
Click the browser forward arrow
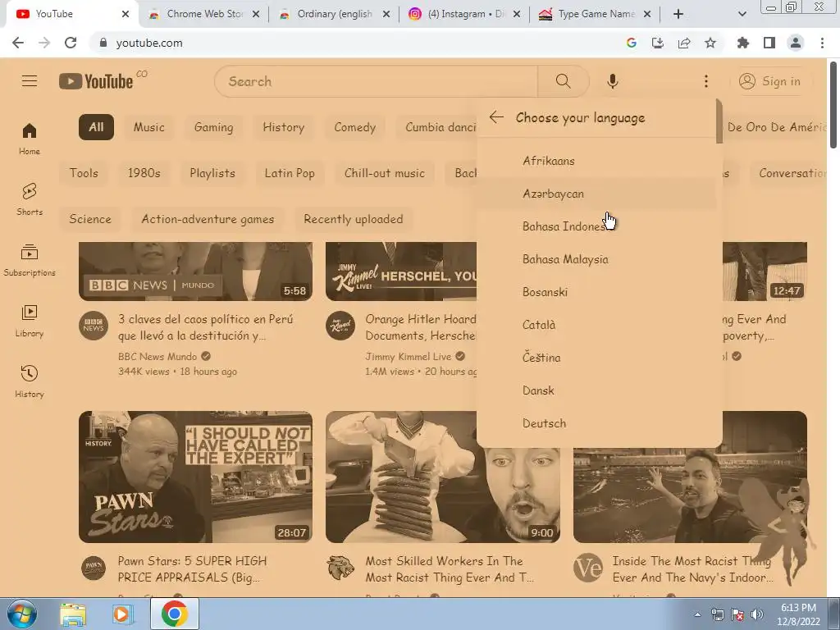pos(44,43)
